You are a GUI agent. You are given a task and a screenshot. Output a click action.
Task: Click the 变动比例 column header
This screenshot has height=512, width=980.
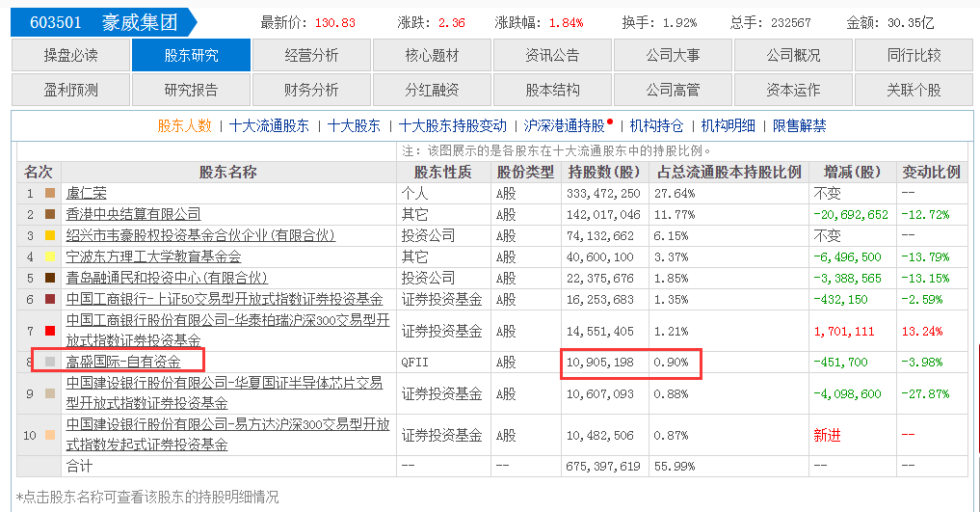[x=931, y=173]
